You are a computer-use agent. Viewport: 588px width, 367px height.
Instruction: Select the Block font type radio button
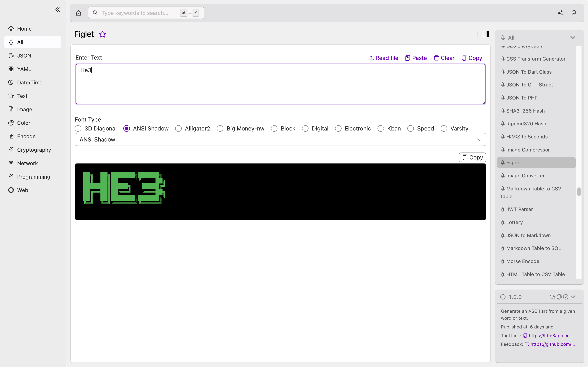tap(274, 128)
